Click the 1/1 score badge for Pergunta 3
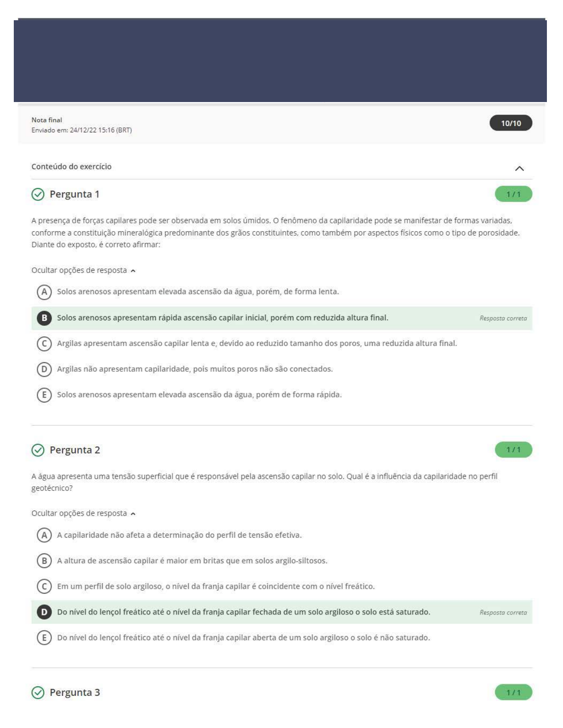 513,693
